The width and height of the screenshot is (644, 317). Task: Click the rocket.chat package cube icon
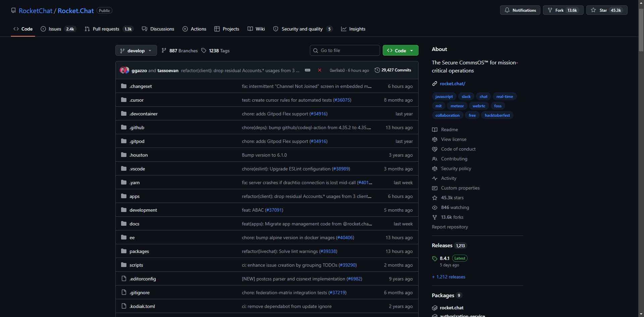tap(435, 308)
